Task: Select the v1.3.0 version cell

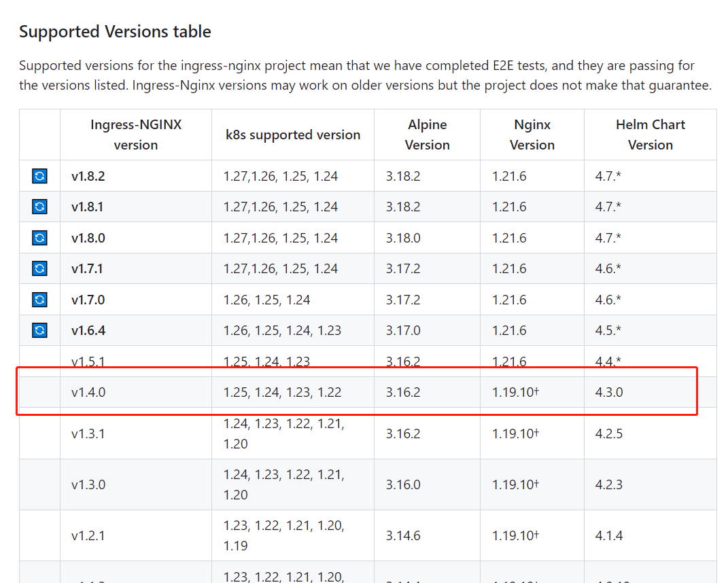Action: (135, 484)
